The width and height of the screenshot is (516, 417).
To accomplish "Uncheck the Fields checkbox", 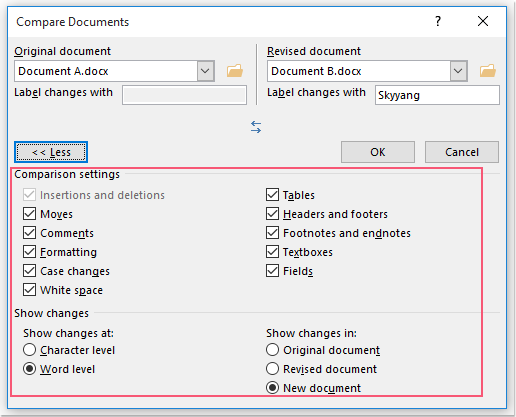I will point(272,271).
